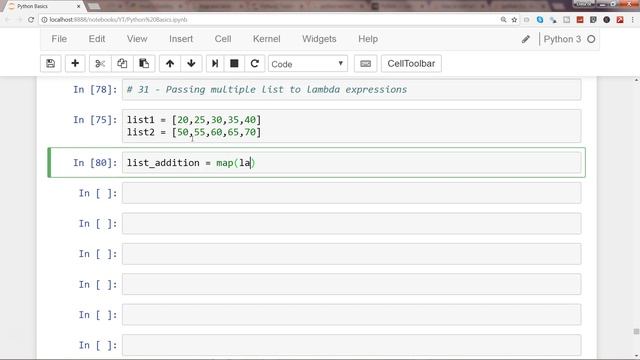
Task: Click the kernel idle circle indicator
Action: tap(591, 39)
